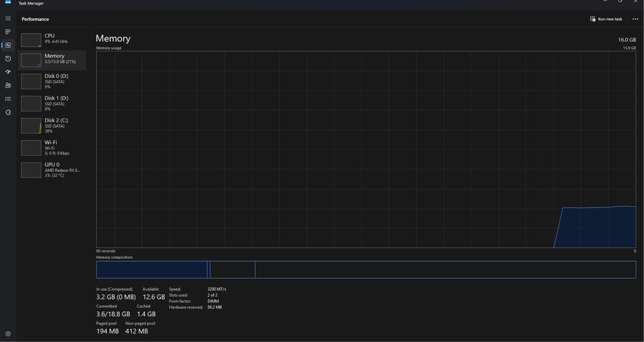
Task: Select the Wi-Fi performance item
Action: coord(52,147)
